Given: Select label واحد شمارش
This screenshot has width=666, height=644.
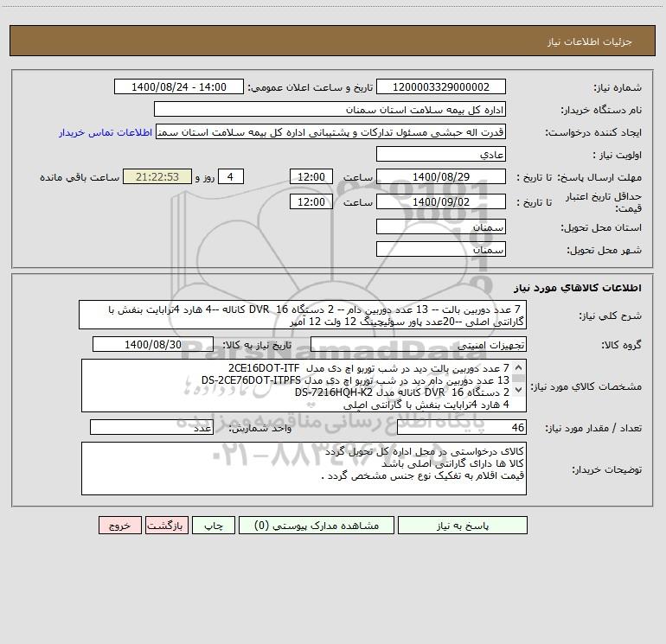Looking at the screenshot, I should pos(260,428).
